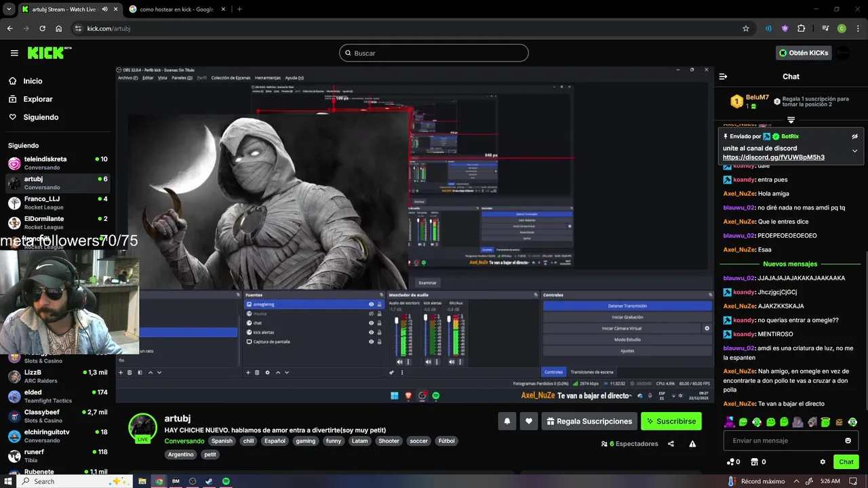Open new browser tab

pyautogui.click(x=239, y=9)
